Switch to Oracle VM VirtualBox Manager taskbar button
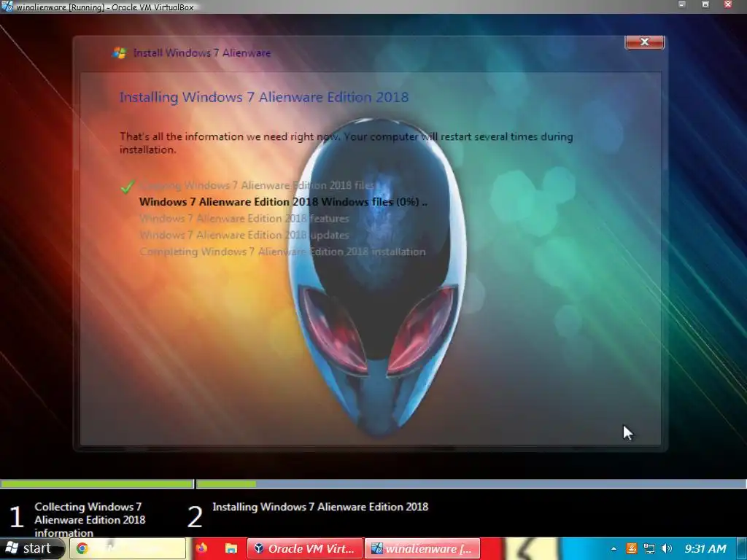This screenshot has height=560, width=747. pyautogui.click(x=305, y=548)
